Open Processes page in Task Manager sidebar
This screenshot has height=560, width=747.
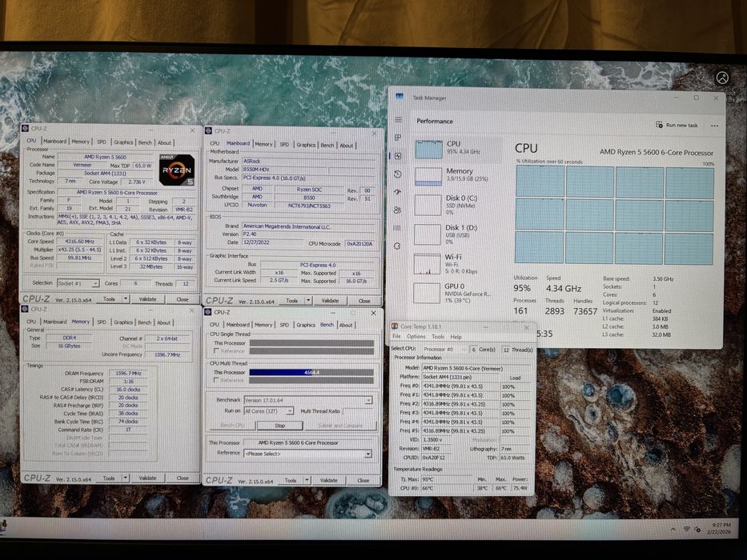[x=398, y=138]
